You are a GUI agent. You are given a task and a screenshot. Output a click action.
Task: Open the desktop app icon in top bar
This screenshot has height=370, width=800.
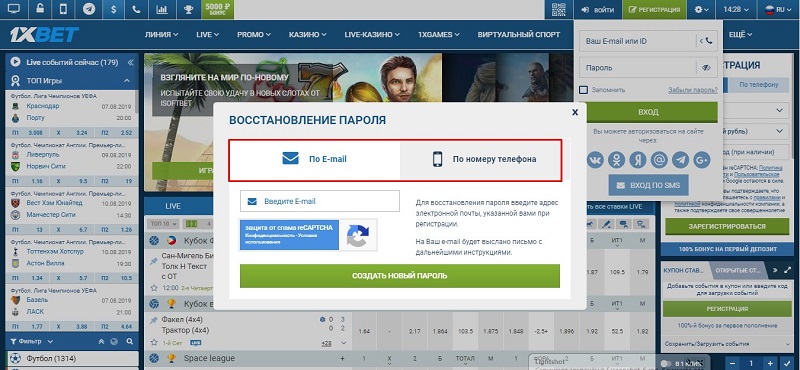point(14,9)
